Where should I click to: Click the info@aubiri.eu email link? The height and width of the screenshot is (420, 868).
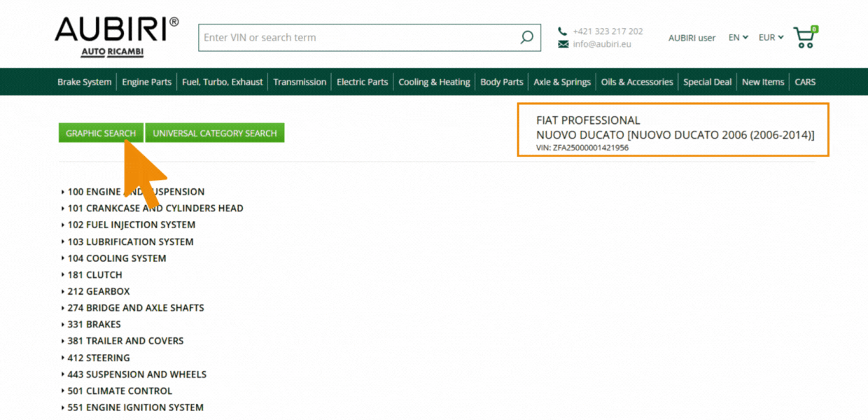pyautogui.click(x=601, y=44)
